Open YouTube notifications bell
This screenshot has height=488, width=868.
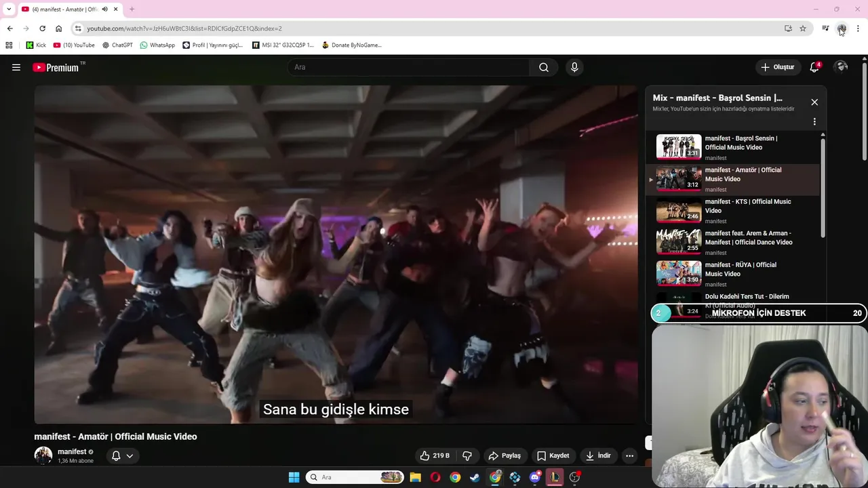pyautogui.click(x=814, y=67)
